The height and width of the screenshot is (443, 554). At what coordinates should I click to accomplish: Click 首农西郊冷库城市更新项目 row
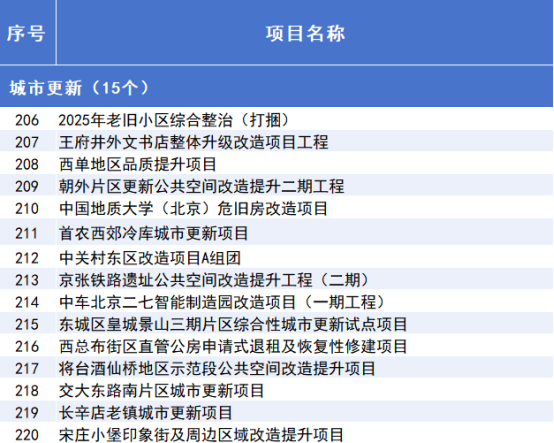(x=276, y=232)
